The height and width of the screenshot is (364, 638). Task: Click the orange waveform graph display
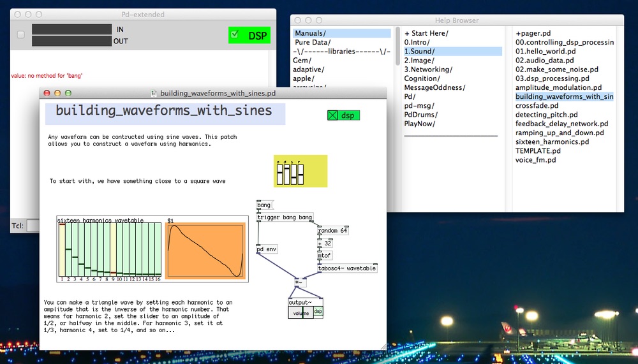205,251
